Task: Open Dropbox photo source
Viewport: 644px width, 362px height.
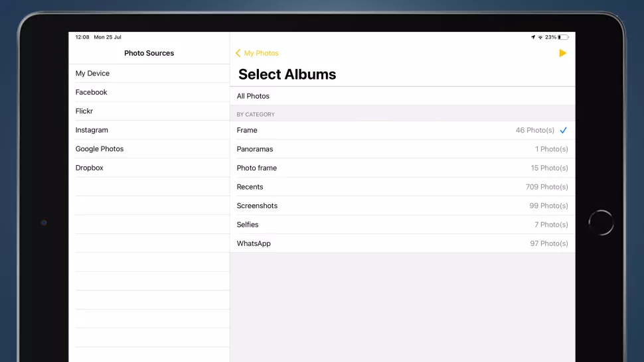Action: 149,168
